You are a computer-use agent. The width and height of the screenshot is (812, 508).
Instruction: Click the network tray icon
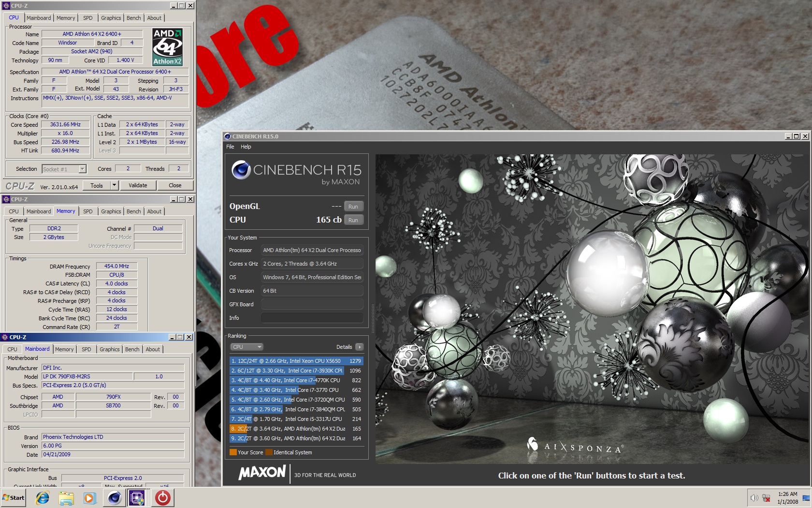pos(766,498)
